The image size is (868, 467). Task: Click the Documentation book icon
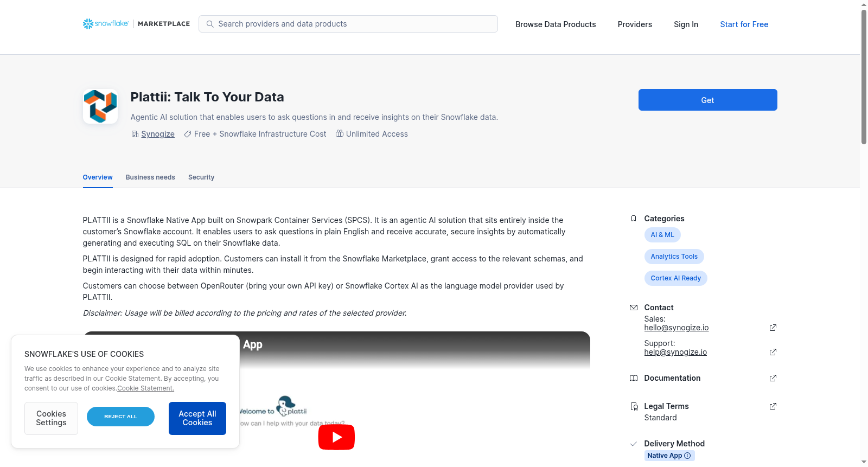point(634,378)
